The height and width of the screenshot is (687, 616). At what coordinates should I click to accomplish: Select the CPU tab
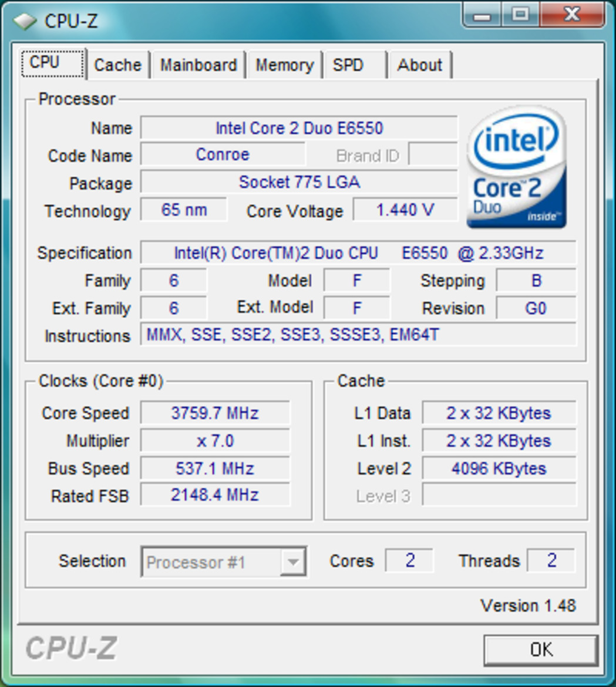[x=53, y=63]
